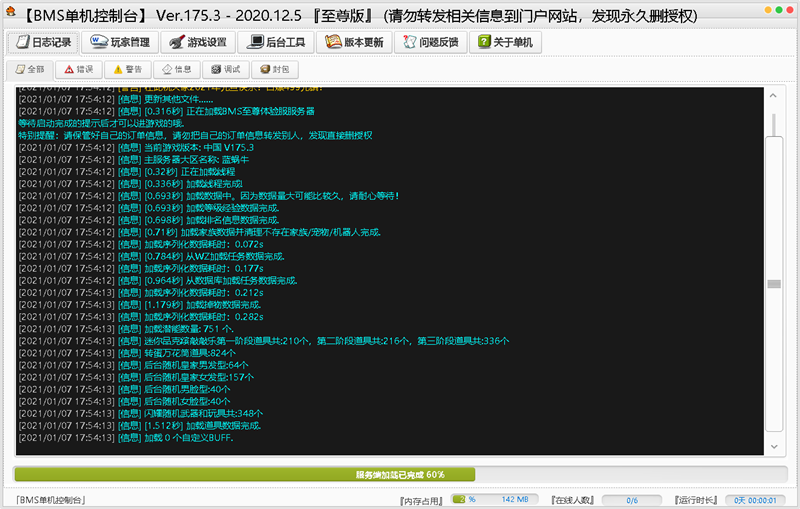Filter log by 封包 packets
800x509 pixels.
(x=274, y=69)
